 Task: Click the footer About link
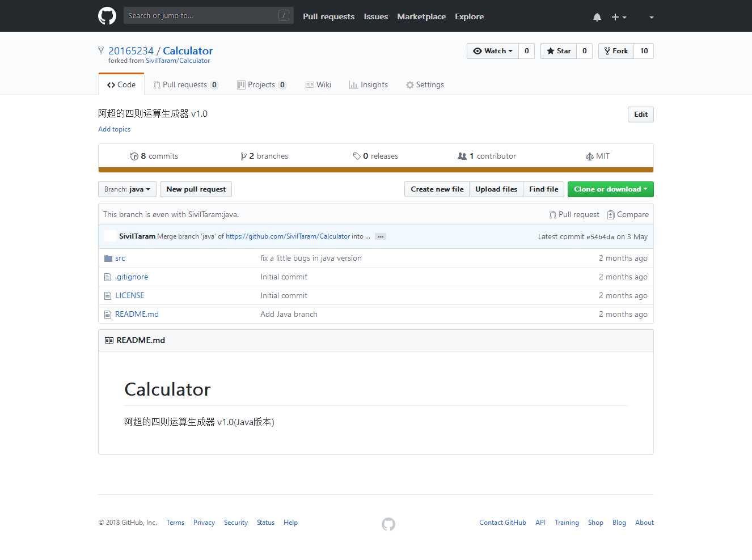pos(644,523)
